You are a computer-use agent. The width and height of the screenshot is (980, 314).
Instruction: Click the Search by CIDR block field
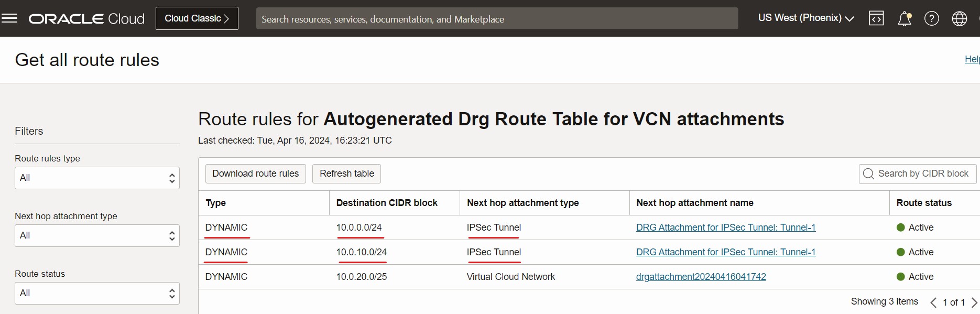922,174
